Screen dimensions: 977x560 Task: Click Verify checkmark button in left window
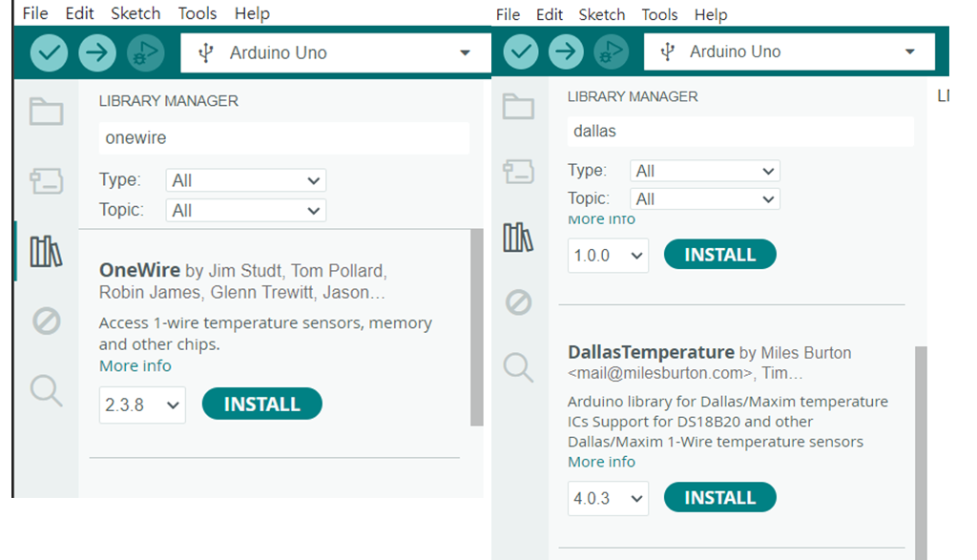point(49,53)
